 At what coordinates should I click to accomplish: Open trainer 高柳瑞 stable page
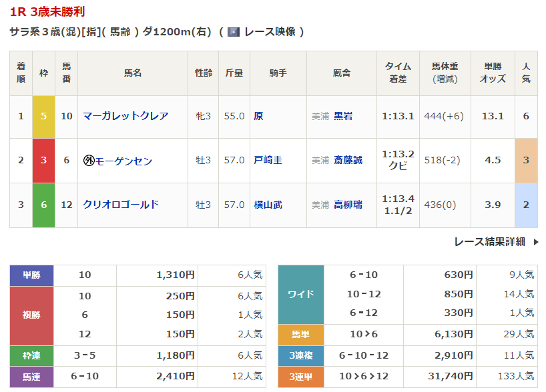coord(348,205)
